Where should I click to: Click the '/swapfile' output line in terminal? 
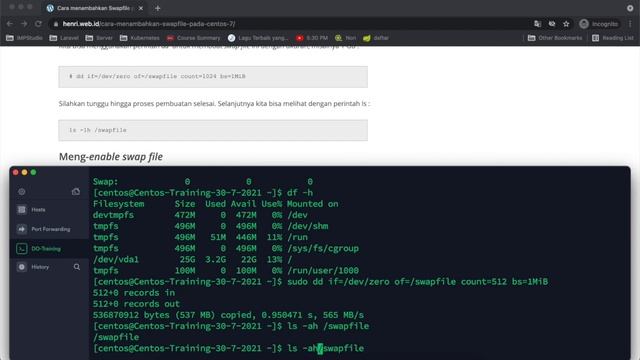116,337
